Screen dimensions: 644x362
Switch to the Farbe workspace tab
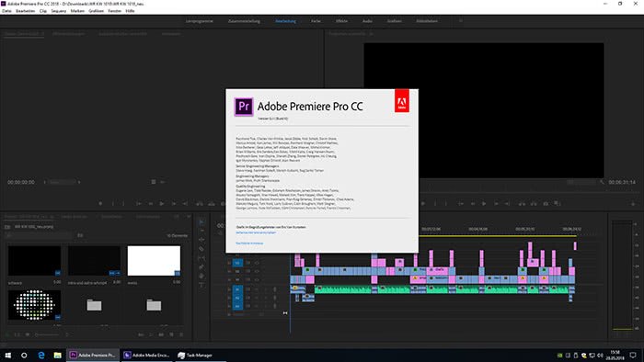tap(316, 21)
